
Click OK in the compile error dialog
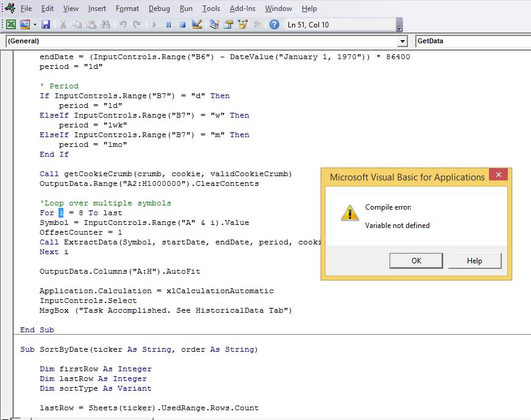coord(416,261)
